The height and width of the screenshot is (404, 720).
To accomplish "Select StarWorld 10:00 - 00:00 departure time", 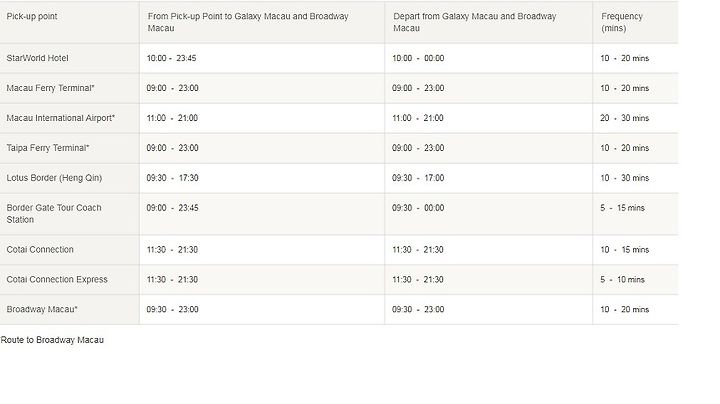I will (x=418, y=58).
